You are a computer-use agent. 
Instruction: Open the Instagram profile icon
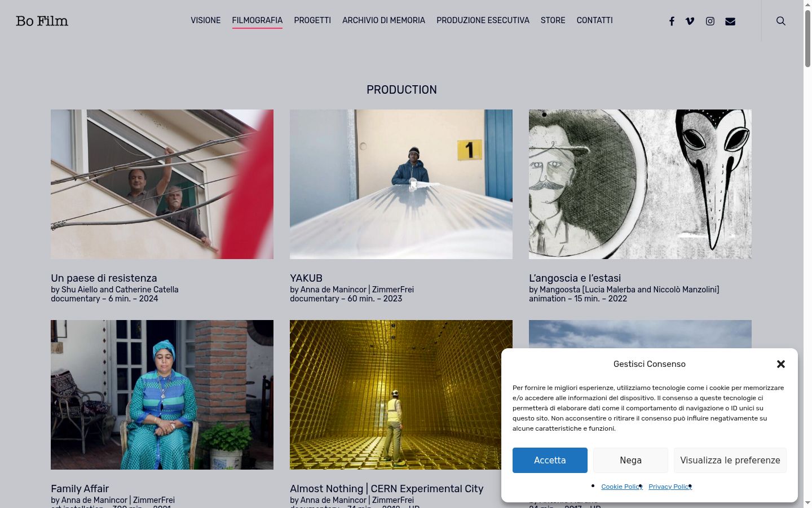coord(710,21)
